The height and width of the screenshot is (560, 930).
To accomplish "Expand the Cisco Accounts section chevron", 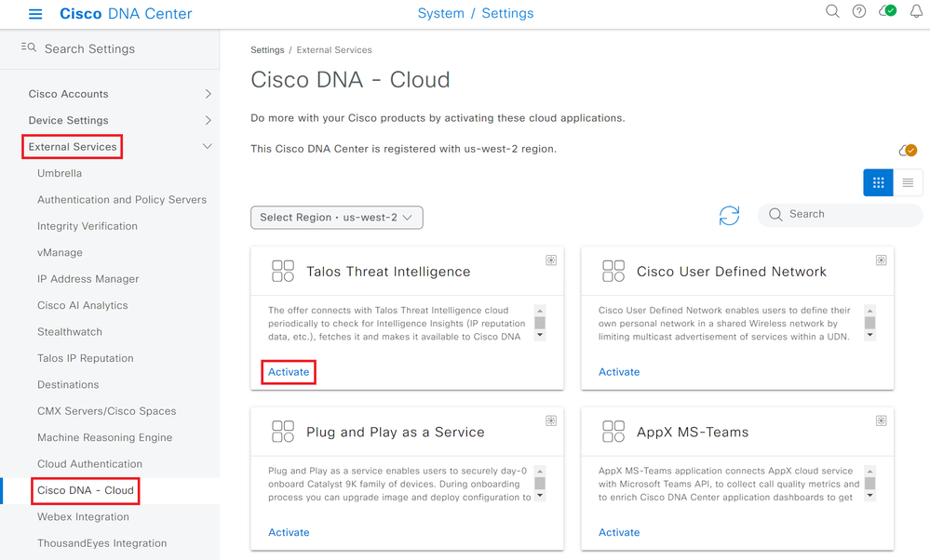I will click(209, 94).
